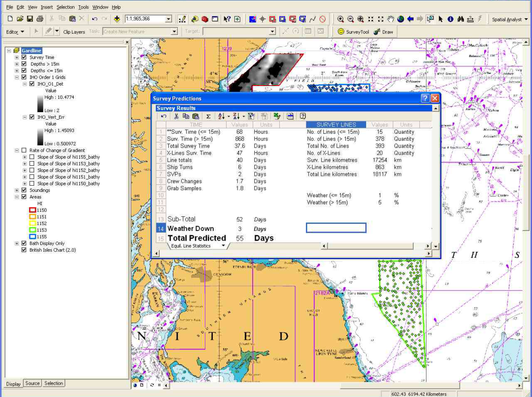The width and height of the screenshot is (532, 397).
Task: Click the Open file folder icon
Action: (20, 19)
